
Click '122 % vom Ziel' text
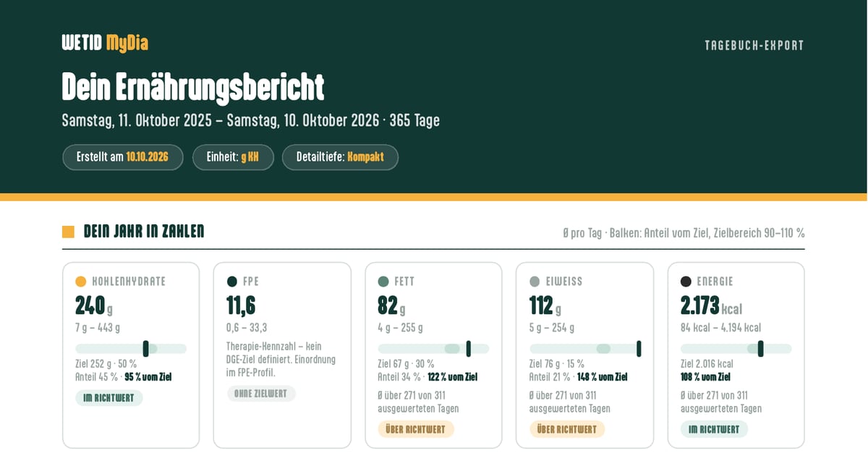coord(453,377)
